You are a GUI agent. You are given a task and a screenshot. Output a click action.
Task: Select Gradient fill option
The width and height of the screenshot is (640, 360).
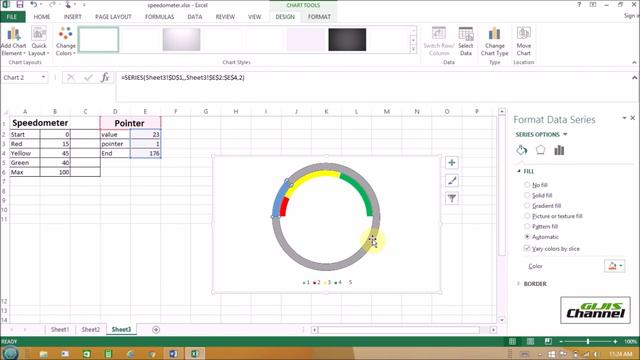tap(527, 206)
